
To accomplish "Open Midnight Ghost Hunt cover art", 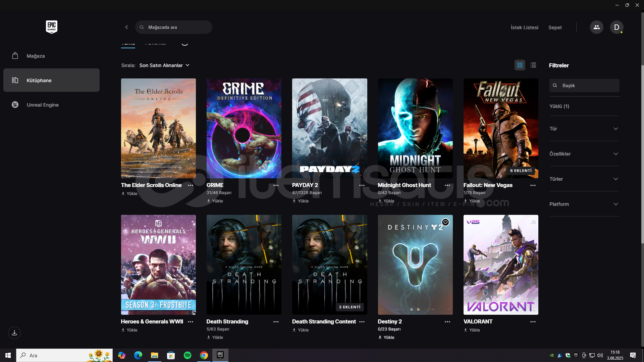I will tap(415, 128).
